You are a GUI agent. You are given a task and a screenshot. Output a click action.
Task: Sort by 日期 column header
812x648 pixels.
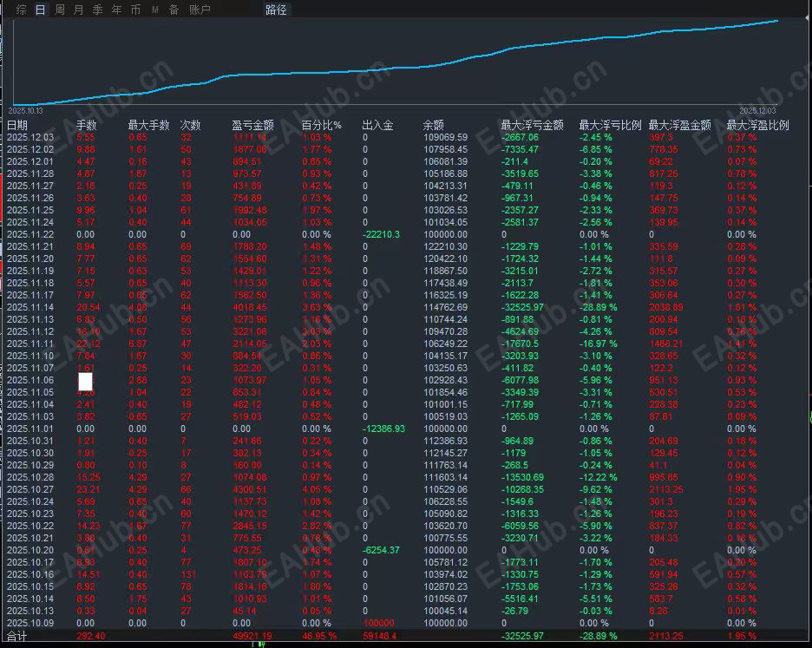pos(17,125)
